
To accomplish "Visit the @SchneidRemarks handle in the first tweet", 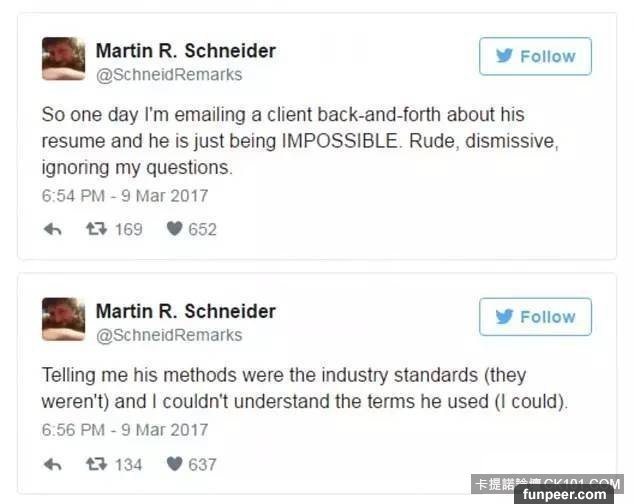I will pyautogui.click(x=169, y=75).
